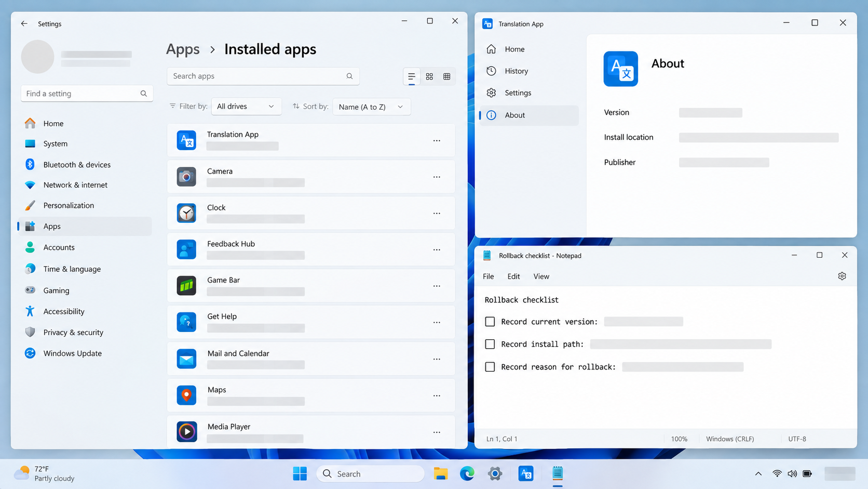Click the Maps app icon in list
Screen dimensions: 868x489
pyautogui.click(x=186, y=395)
